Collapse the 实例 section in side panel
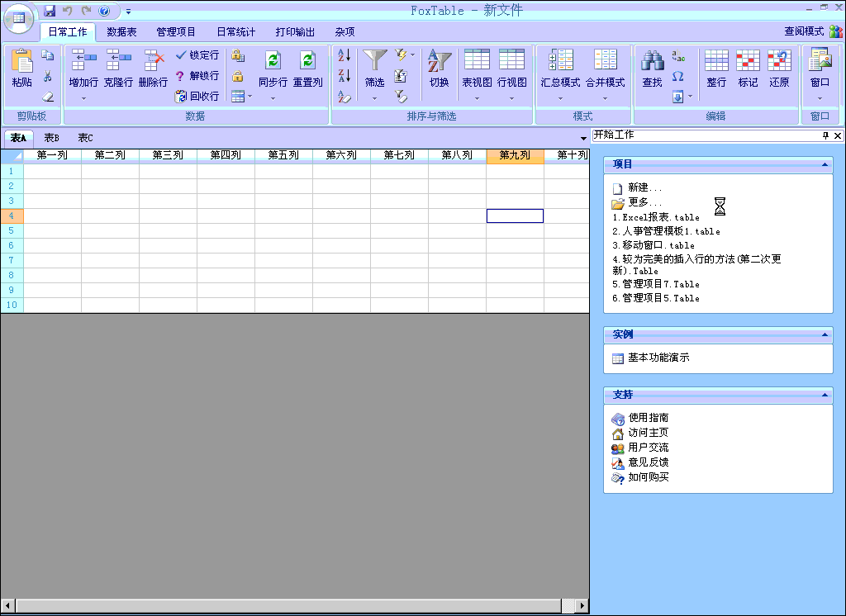Screen dimensions: 846x616 [x=825, y=335]
